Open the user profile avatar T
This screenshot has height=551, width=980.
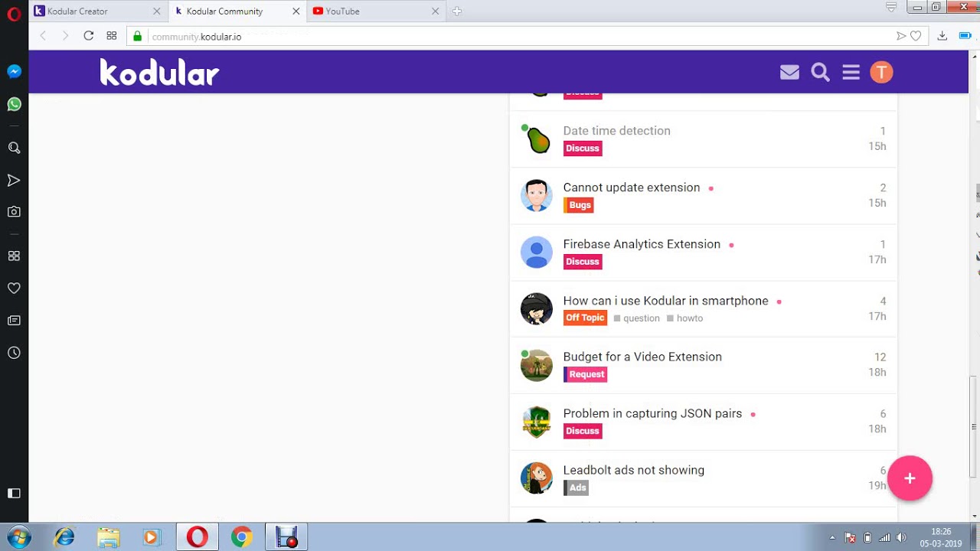pyautogui.click(x=881, y=72)
